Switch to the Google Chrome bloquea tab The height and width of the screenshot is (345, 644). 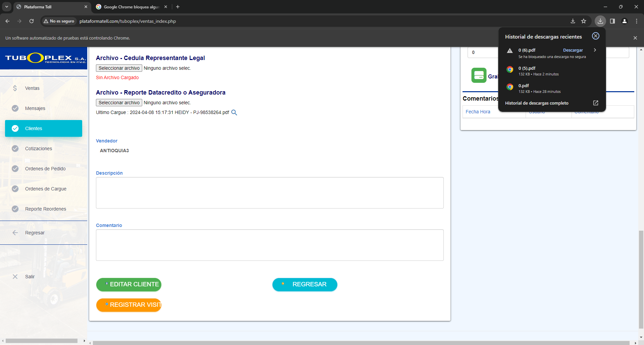131,7
